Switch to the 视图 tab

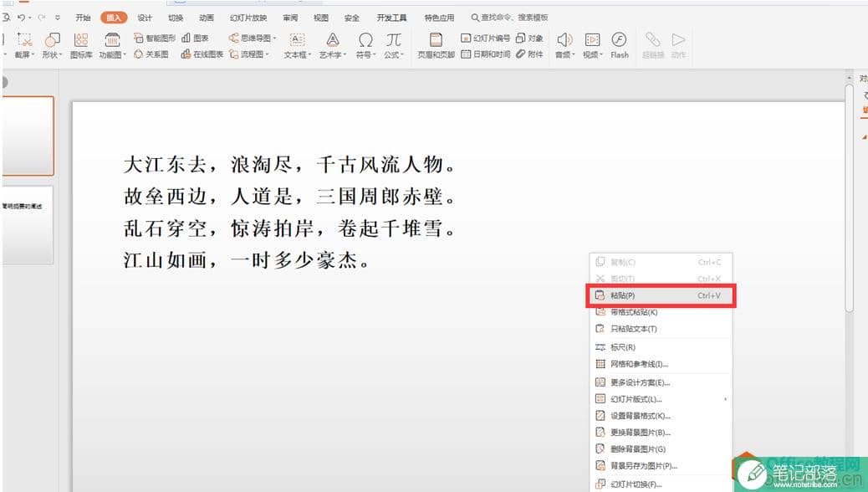point(321,18)
